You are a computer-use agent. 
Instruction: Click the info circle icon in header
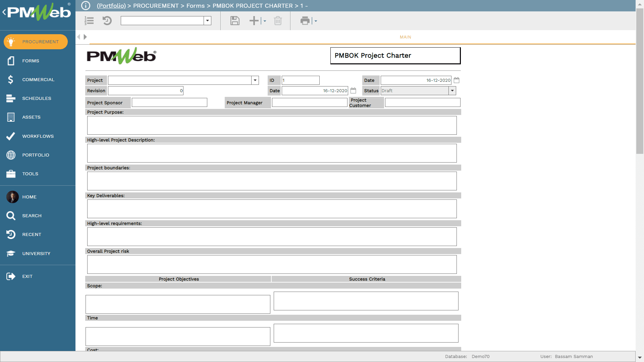click(x=86, y=6)
